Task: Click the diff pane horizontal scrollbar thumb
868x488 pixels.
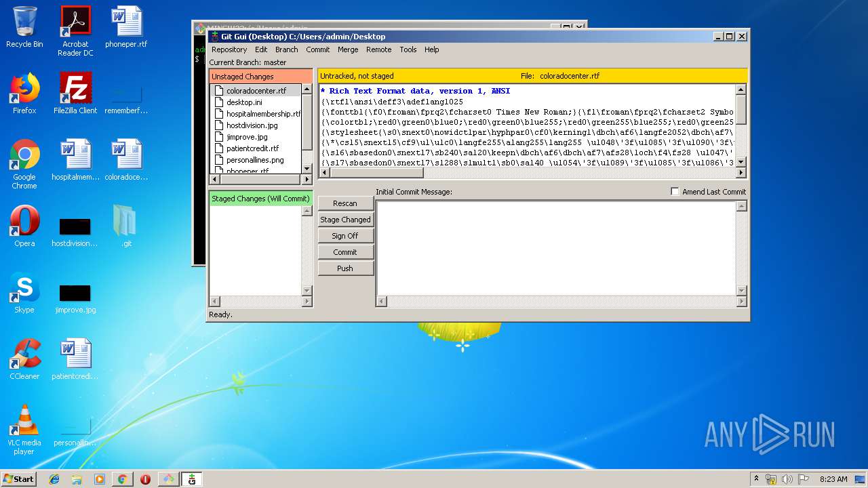Action: [376, 173]
